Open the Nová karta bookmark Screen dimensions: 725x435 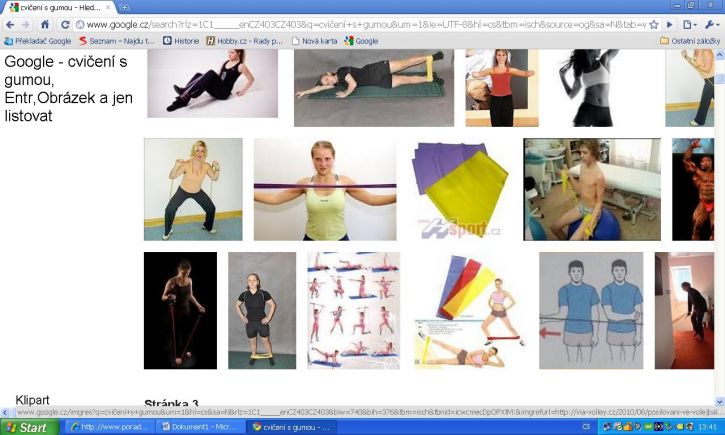pyautogui.click(x=314, y=41)
